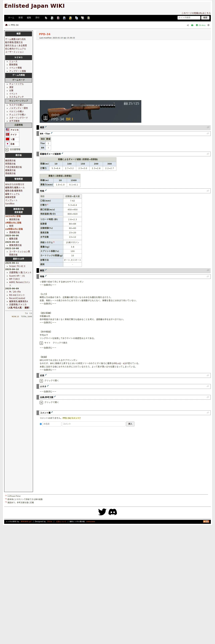Click the 800⇒920 fire rate cell
The image size is (215, 644).
72,214
